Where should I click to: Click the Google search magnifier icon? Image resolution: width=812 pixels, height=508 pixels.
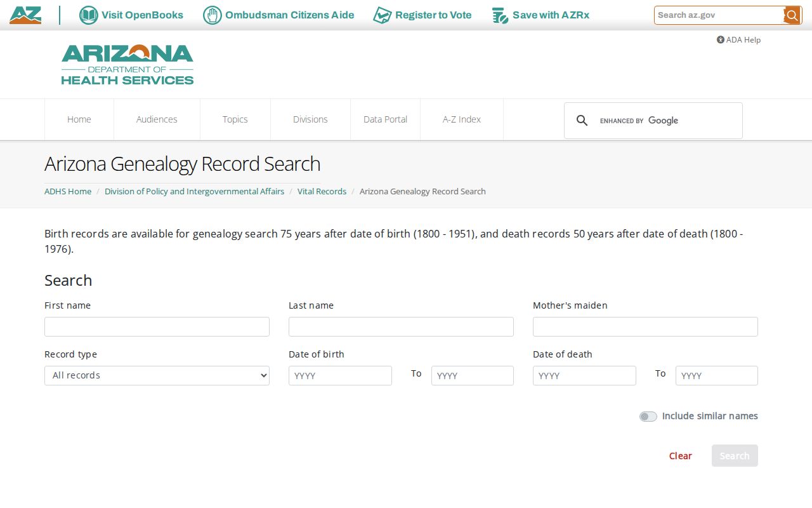click(582, 121)
